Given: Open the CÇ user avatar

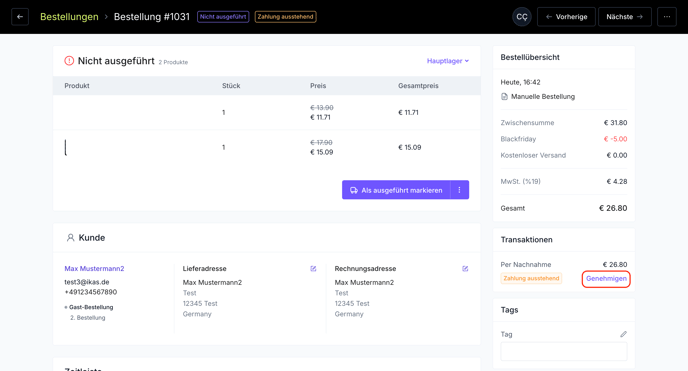Looking at the screenshot, I should pyautogui.click(x=522, y=17).
